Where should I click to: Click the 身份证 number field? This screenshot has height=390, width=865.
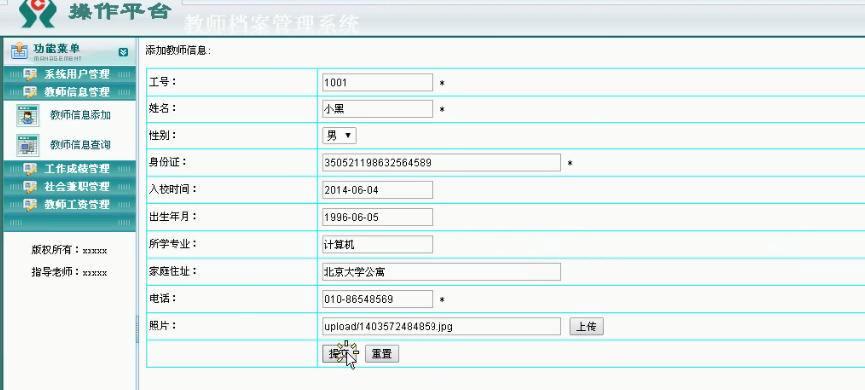[441, 163]
